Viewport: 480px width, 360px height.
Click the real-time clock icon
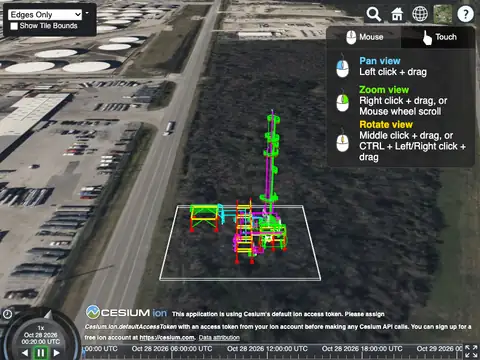click(x=7, y=314)
